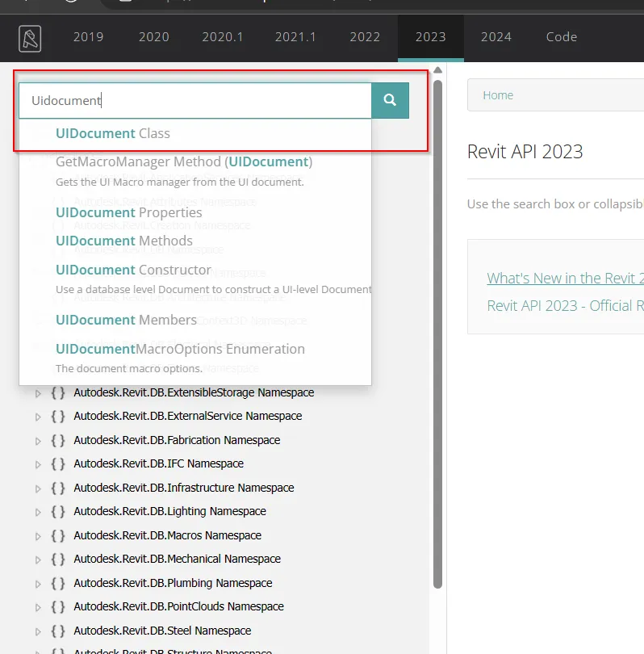
Task: Click braces icon beside ExternalService Namespace
Action: 58,417
